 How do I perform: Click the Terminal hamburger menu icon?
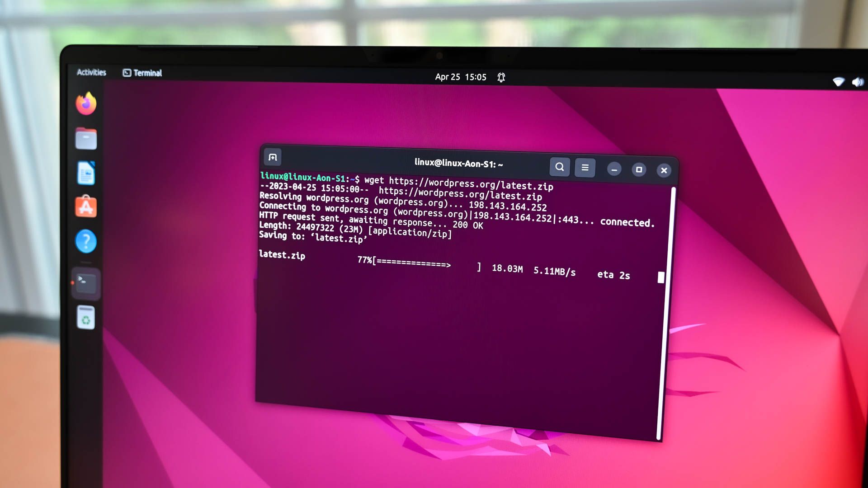585,168
